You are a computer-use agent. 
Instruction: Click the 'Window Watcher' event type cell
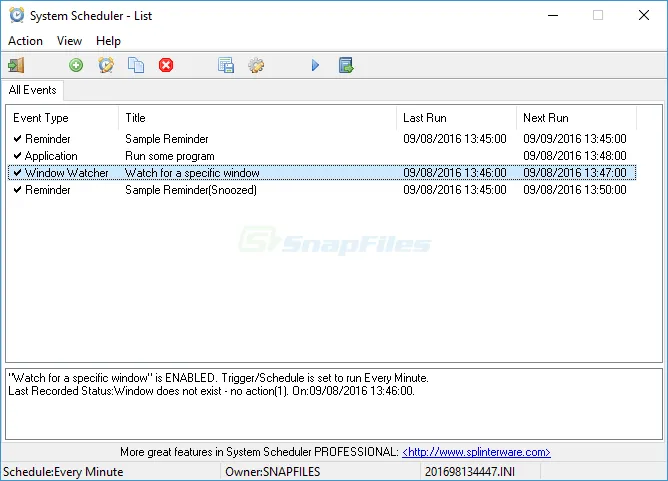click(x=66, y=173)
